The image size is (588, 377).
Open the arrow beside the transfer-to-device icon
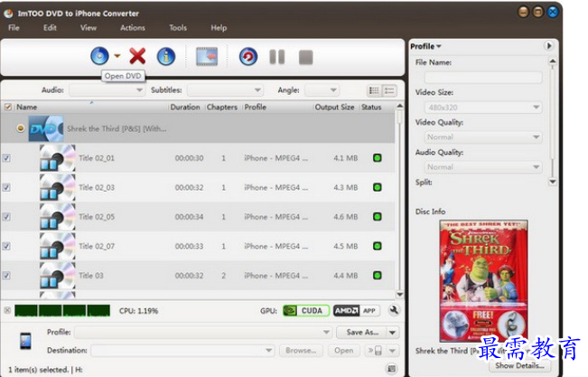click(393, 351)
